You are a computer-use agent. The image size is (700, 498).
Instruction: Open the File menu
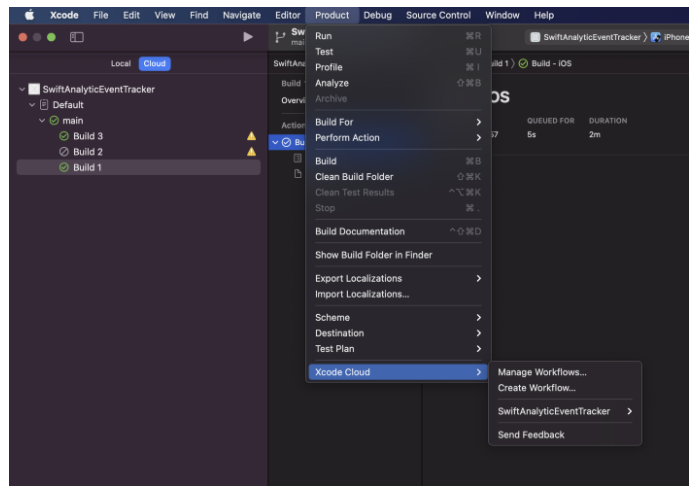click(x=100, y=15)
